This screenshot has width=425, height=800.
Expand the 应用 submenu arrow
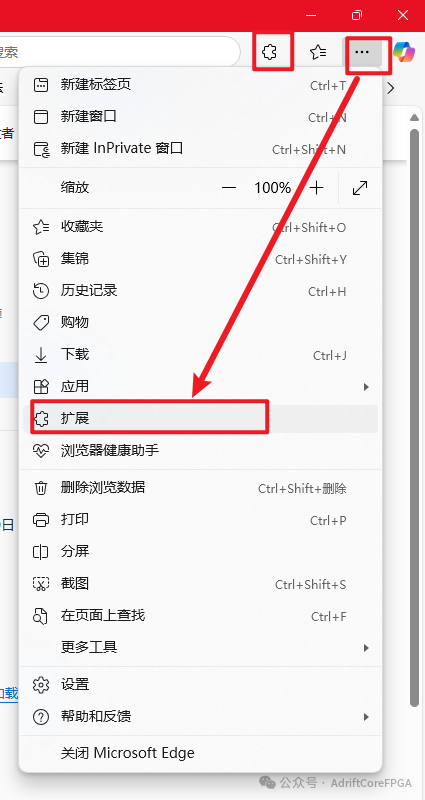pos(366,387)
